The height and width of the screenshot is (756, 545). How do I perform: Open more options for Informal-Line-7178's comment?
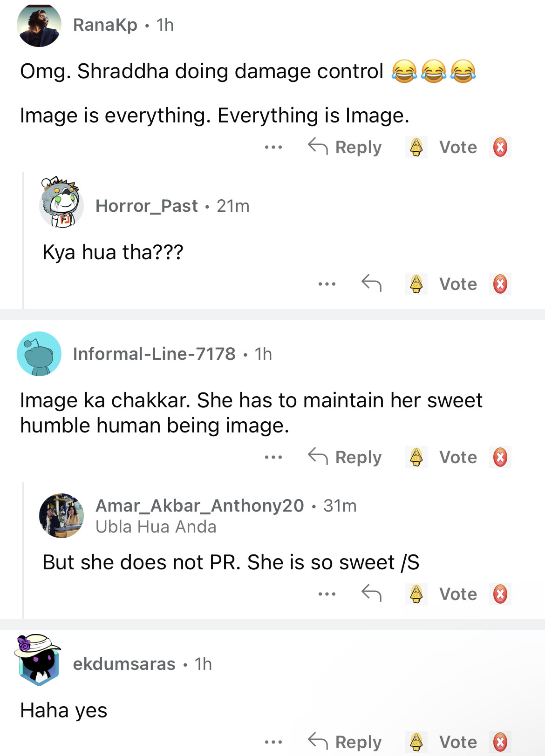coord(273,457)
